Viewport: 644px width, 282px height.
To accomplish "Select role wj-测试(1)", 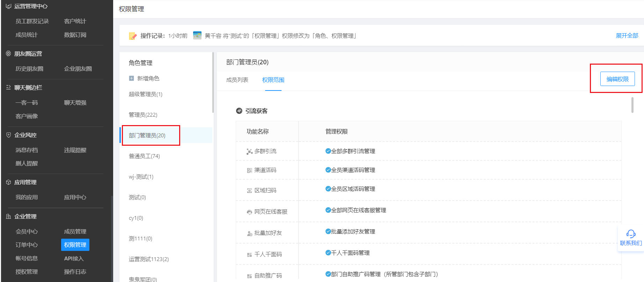I will (x=141, y=176).
